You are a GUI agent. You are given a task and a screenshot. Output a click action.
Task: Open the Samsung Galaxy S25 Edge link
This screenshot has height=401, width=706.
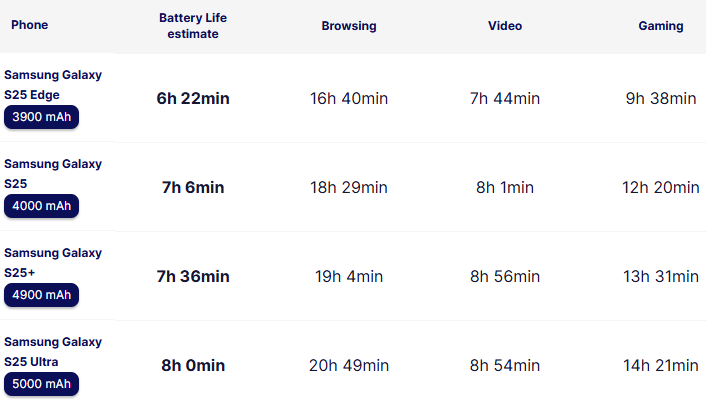tap(53, 83)
